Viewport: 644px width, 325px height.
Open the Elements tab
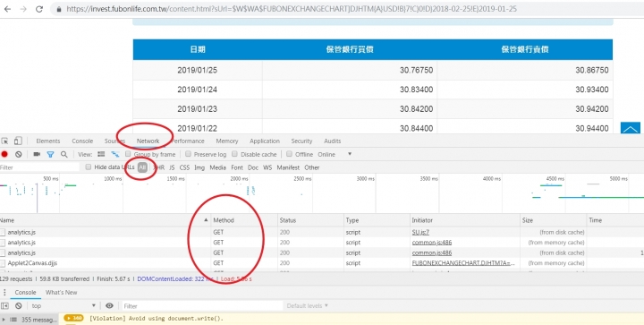coord(48,141)
